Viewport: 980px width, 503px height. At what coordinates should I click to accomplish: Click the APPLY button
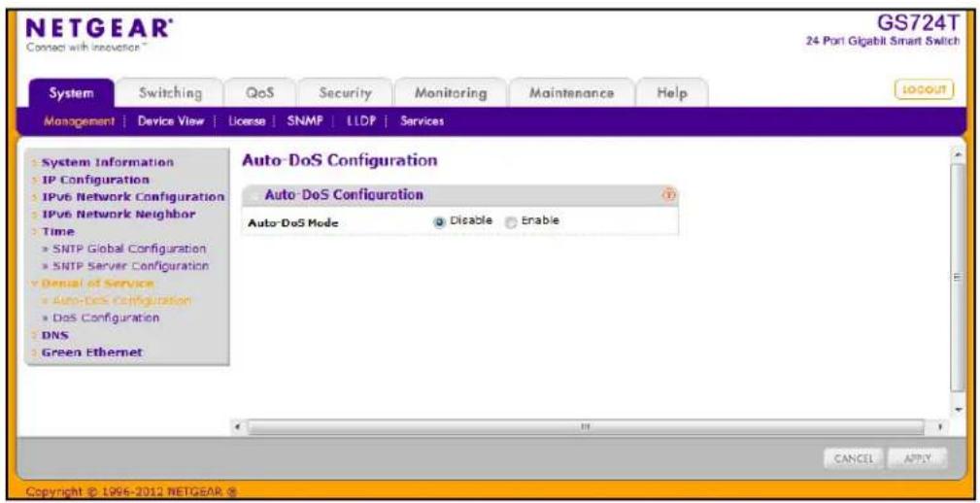(x=918, y=458)
